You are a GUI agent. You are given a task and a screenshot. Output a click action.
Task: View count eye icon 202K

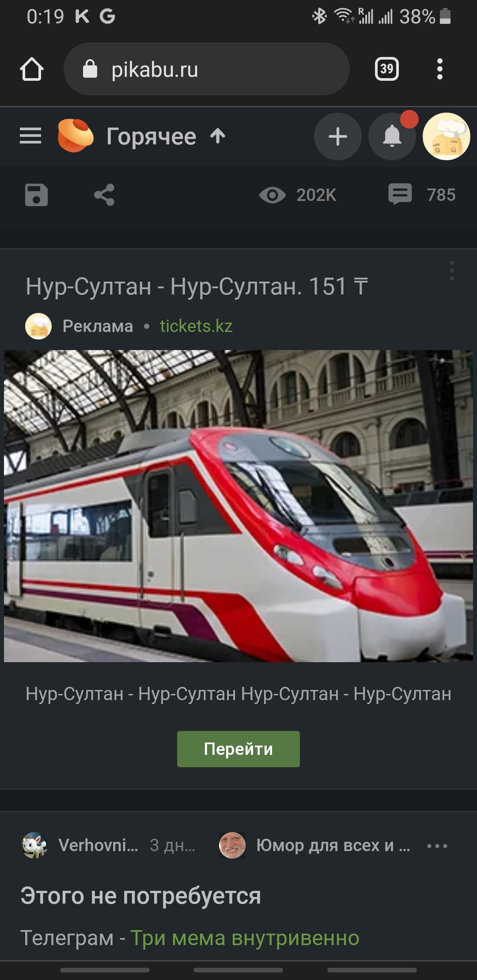pyautogui.click(x=298, y=195)
